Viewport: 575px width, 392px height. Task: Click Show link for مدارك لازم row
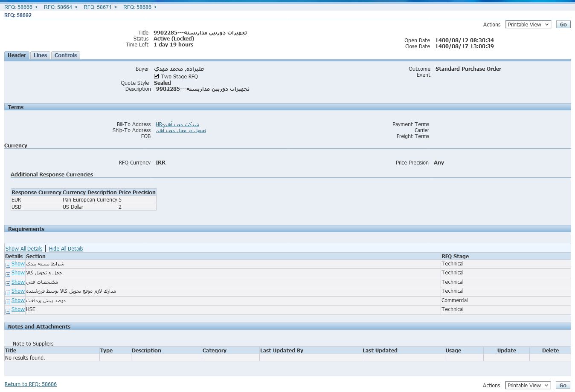[18, 291]
